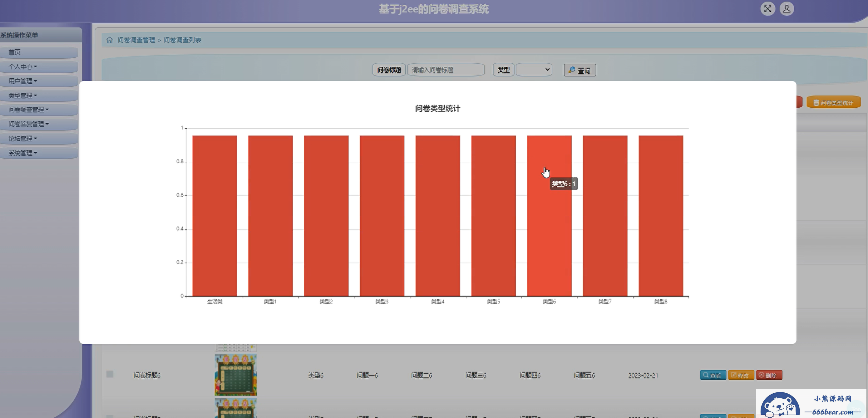Click the fullscreen toggle icon in header

767,9
